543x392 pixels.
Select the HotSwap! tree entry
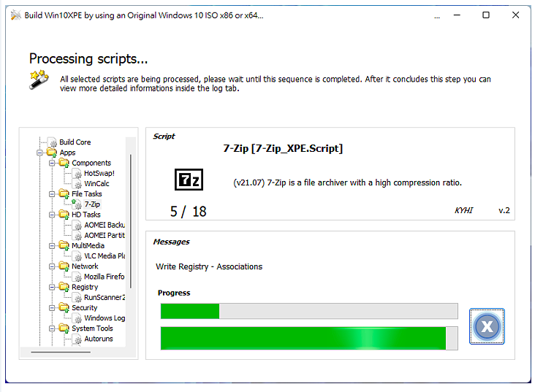point(99,173)
